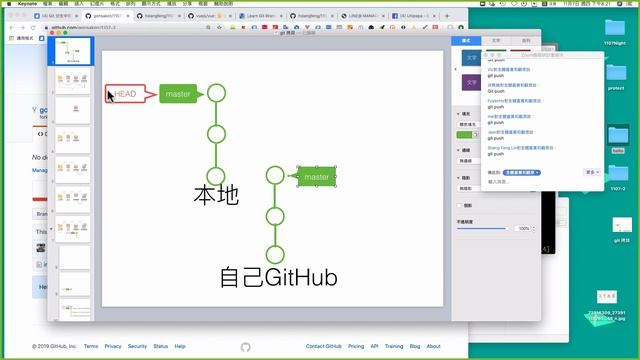
Task: Click the style presets previous-page arrow
Action: [x=456, y=69]
